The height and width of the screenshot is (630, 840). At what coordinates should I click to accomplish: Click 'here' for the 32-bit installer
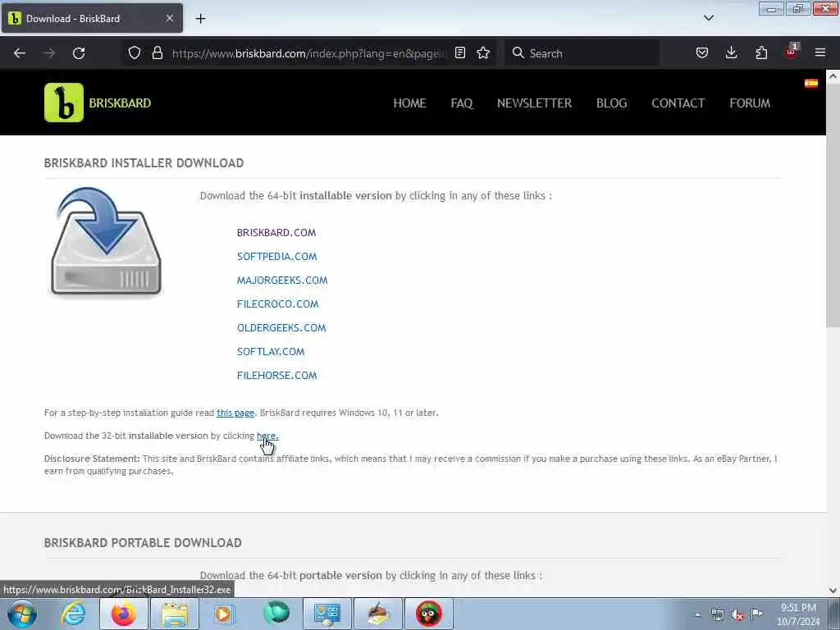pos(267,436)
